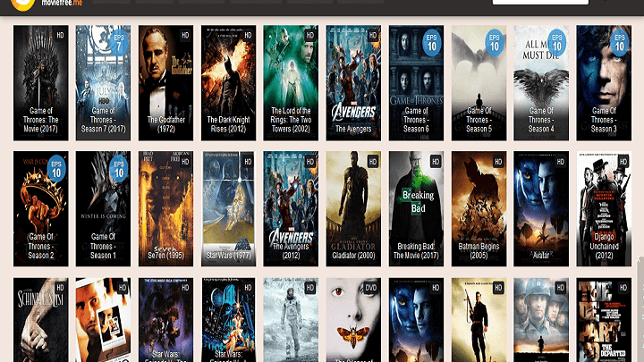Open Game of Thrones Season 7 (2017) poster
This screenshot has height=362, width=644.
(103, 83)
